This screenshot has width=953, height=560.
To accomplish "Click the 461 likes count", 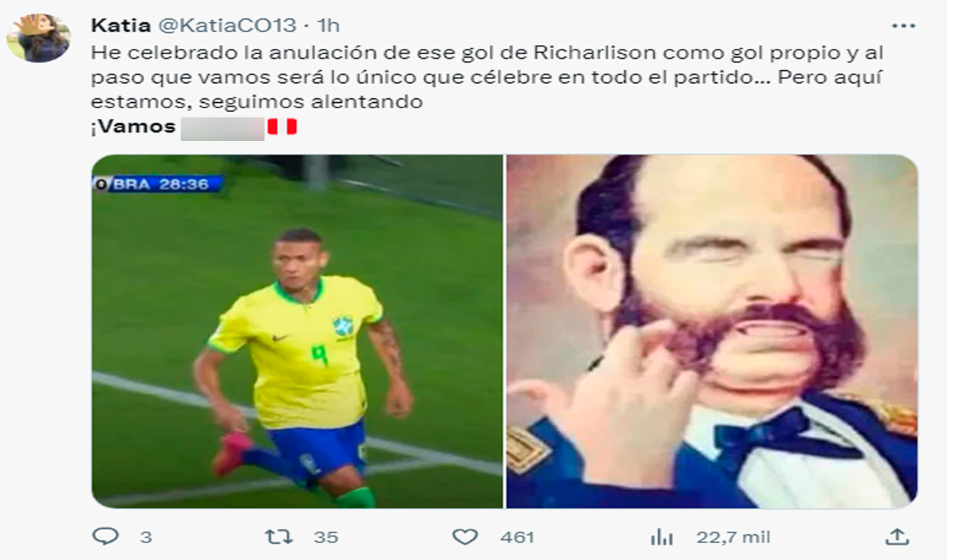I will tap(517, 537).
